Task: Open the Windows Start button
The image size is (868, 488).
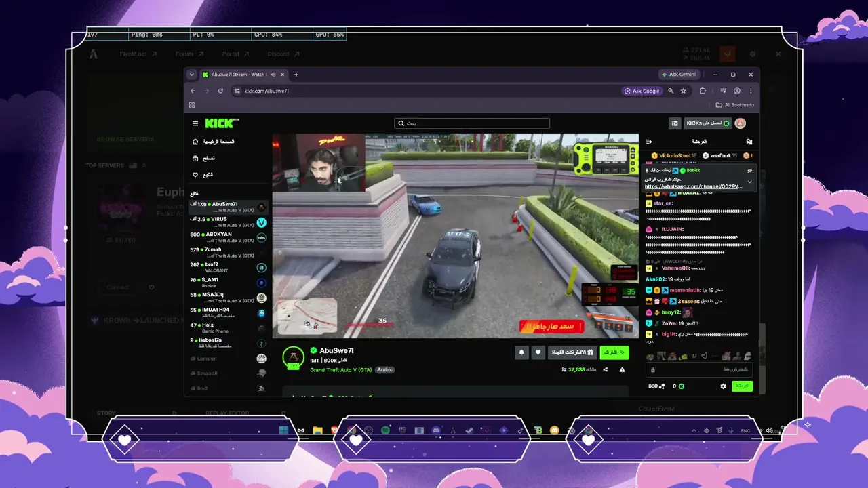Action: click(283, 430)
